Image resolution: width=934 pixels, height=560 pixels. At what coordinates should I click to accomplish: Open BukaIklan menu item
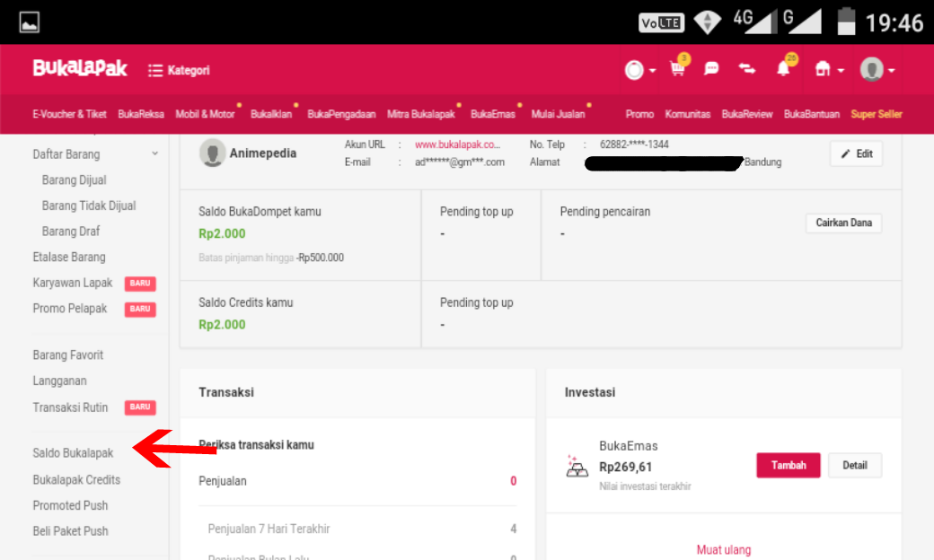271,114
